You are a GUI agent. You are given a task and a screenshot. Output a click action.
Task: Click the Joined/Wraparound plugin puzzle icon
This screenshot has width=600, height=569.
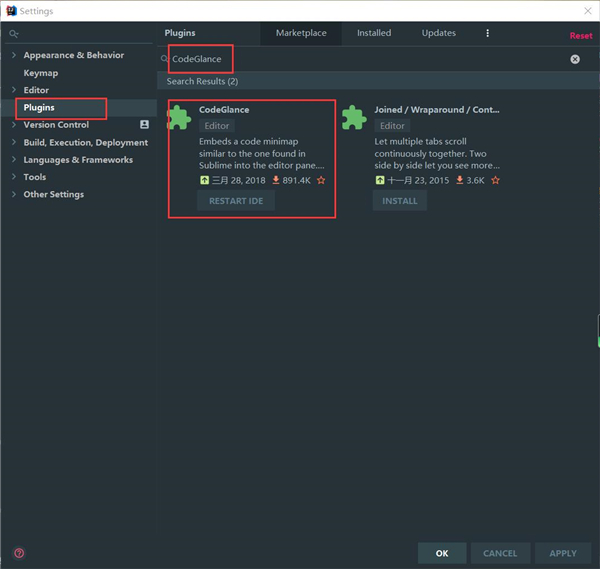coord(354,118)
